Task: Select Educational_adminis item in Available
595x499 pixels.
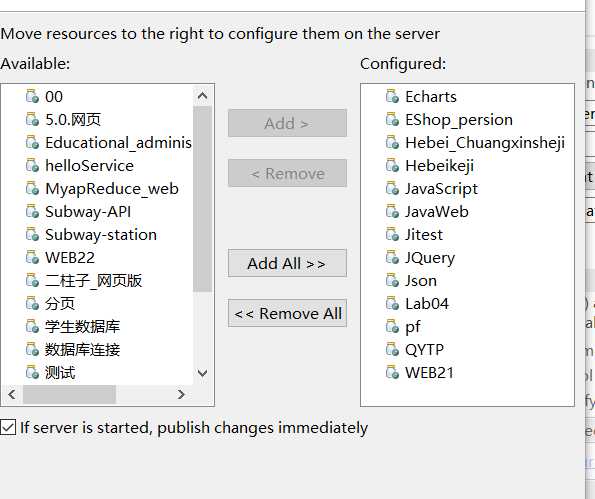Action: (118, 143)
